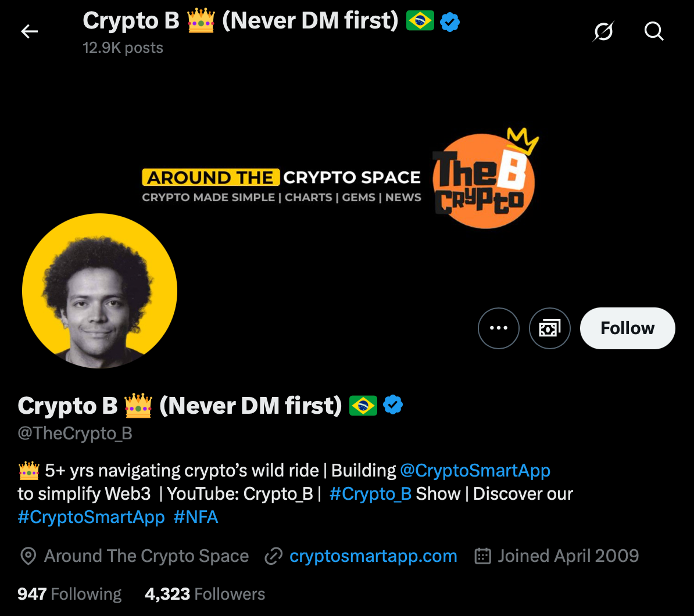Open the #CryptoSmartApp hashtag
This screenshot has width=694, height=616.
[91, 517]
